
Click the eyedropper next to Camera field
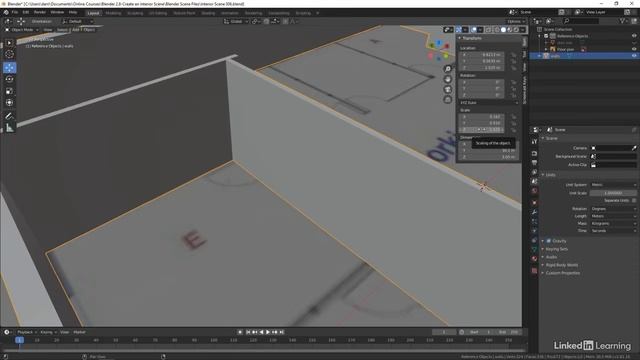[x=634, y=148]
